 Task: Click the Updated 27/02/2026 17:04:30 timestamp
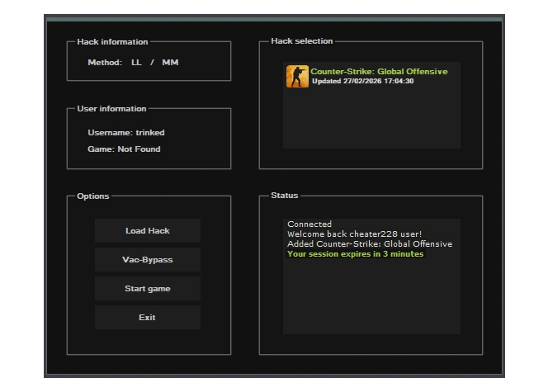click(x=363, y=81)
